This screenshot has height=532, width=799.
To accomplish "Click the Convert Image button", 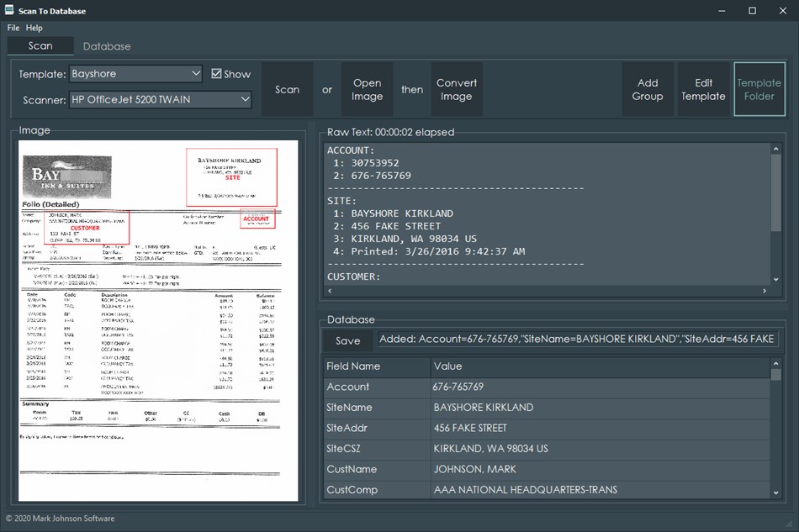I will (x=457, y=90).
